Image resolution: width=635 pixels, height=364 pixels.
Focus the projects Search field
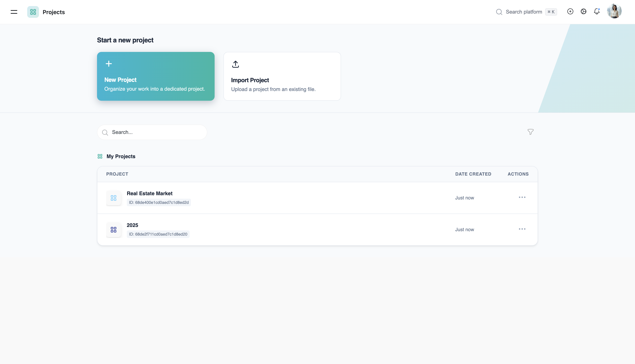coord(155,132)
